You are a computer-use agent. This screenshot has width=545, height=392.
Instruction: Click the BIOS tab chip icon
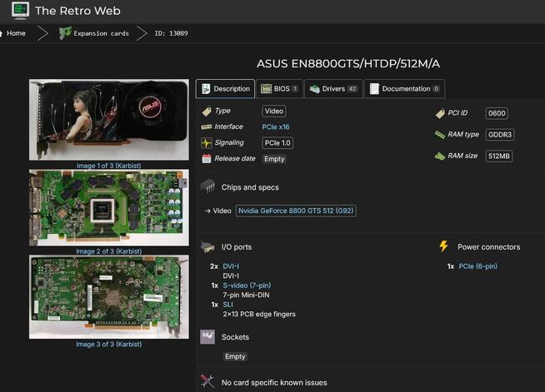[266, 89]
